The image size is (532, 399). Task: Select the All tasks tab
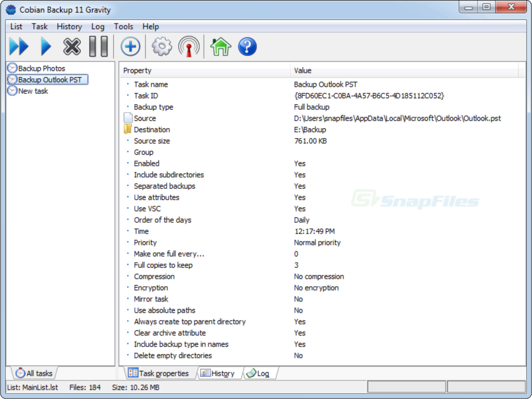pos(34,373)
